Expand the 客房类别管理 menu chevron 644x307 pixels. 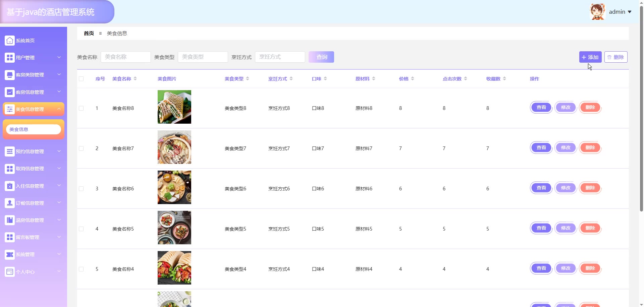(x=59, y=74)
